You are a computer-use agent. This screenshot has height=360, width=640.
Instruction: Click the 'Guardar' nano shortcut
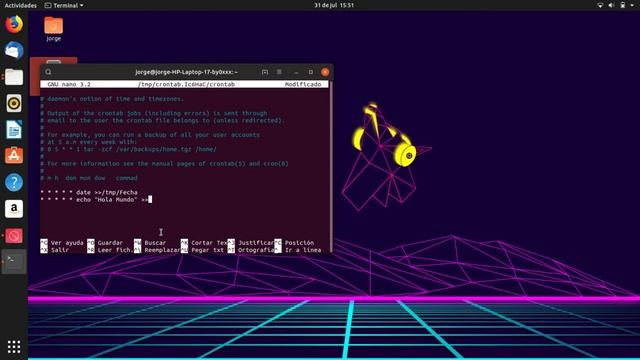click(x=105, y=242)
